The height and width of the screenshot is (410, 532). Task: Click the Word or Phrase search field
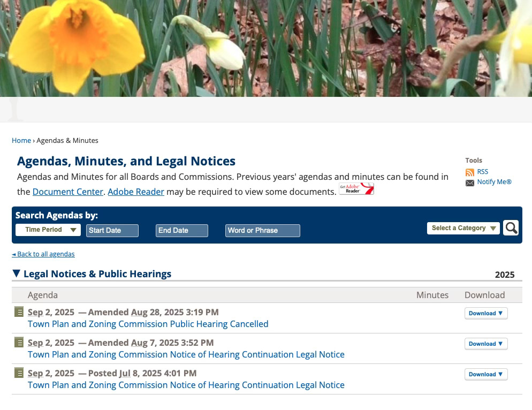pyautogui.click(x=262, y=231)
